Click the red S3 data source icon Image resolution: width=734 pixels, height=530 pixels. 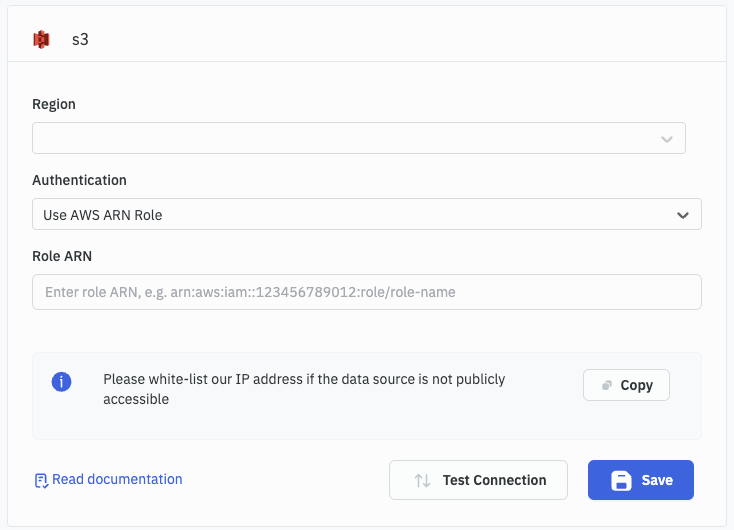point(41,40)
